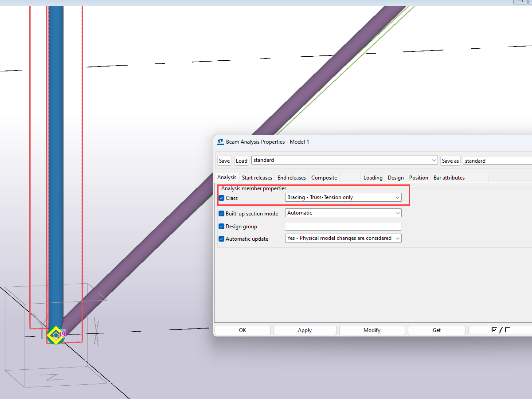
Task: Switch to the Bar attributes tab
Action: [x=449, y=177]
